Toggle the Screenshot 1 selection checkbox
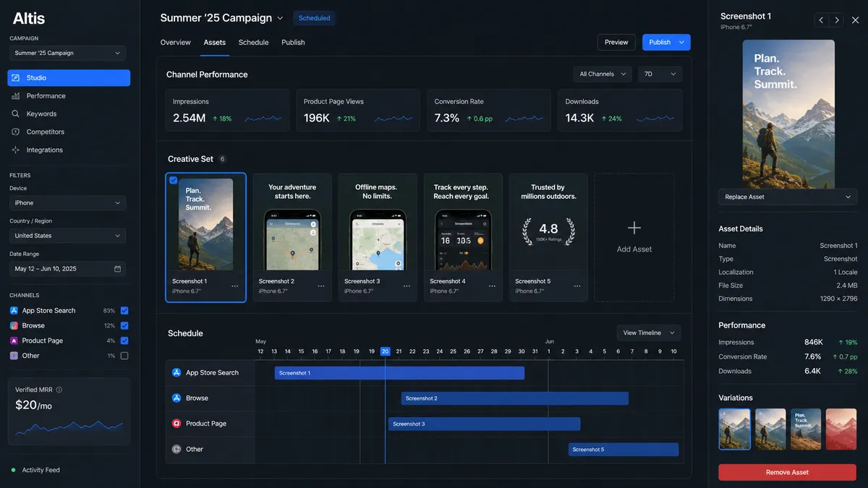The height and width of the screenshot is (488, 868). tap(173, 180)
